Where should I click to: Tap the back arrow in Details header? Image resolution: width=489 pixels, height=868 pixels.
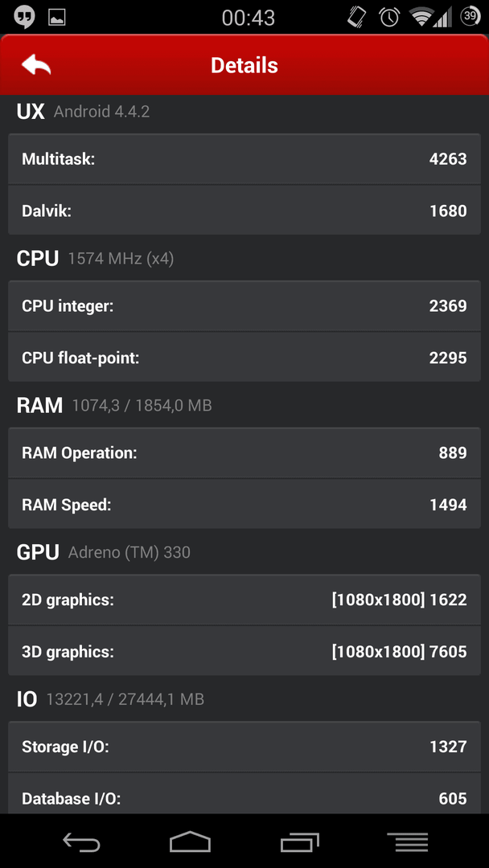[x=36, y=65]
